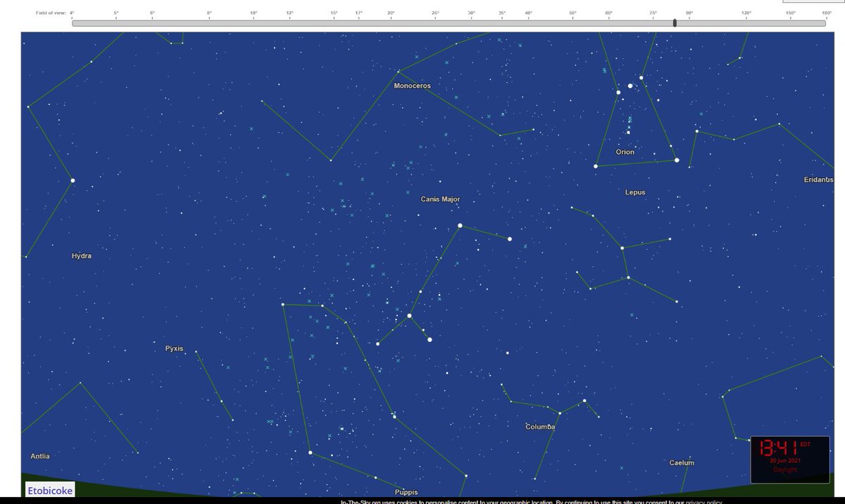Click the bright star in Columba
The height and width of the screenshot is (504, 845).
584,401
